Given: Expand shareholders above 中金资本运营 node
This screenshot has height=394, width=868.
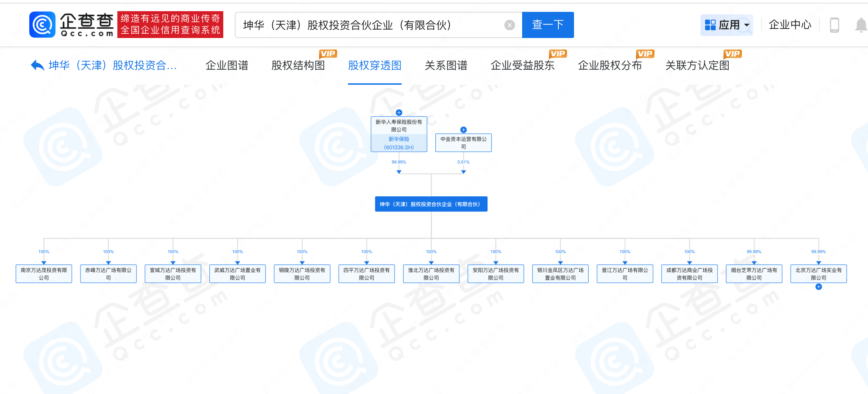Looking at the screenshot, I should [x=463, y=130].
